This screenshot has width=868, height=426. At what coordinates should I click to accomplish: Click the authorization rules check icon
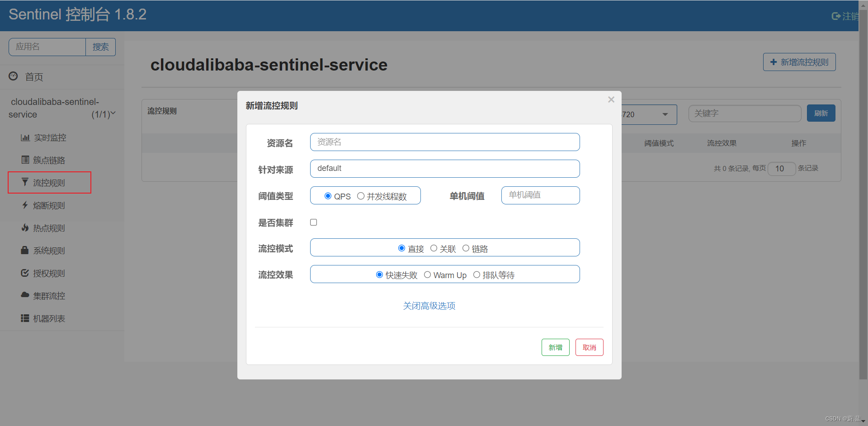click(x=25, y=273)
